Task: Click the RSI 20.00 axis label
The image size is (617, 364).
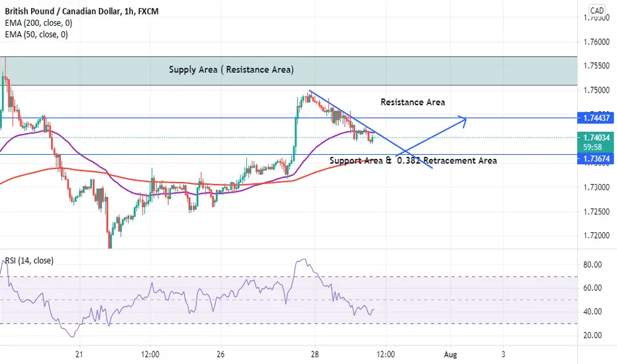Action: [x=593, y=336]
